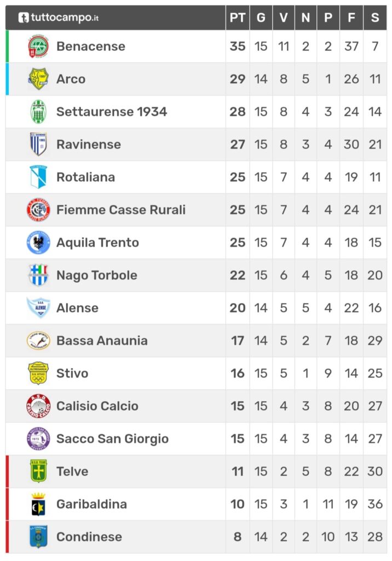This screenshot has width=392, height=561.
Task: Click the Fiemme Casse Rurali crest
Action: (x=38, y=210)
